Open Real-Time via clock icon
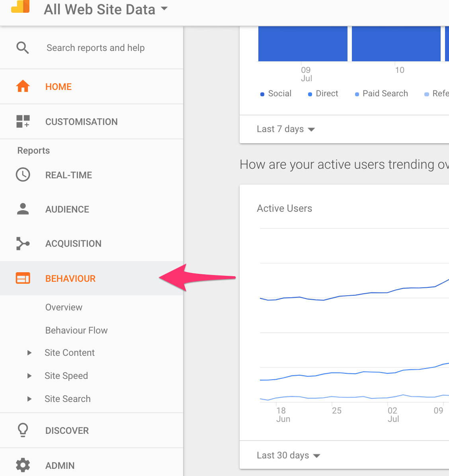Image resolution: width=449 pixels, height=476 pixels. pyautogui.click(x=23, y=175)
